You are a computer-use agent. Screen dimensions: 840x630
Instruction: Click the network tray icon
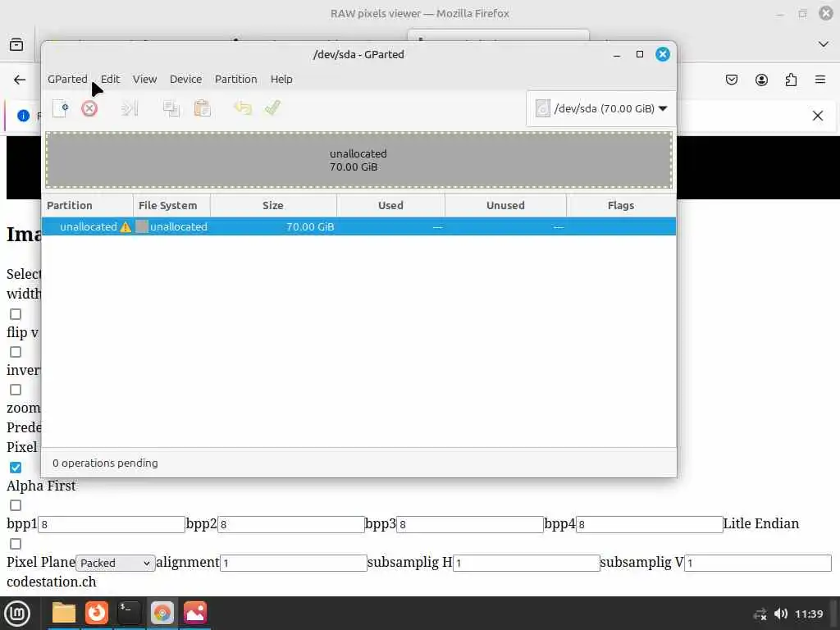[x=760, y=614]
